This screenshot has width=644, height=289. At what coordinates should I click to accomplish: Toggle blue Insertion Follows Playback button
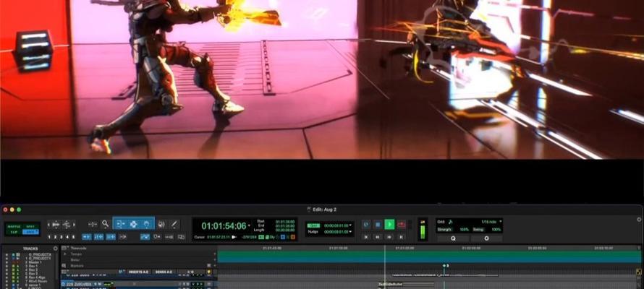(x=145, y=236)
